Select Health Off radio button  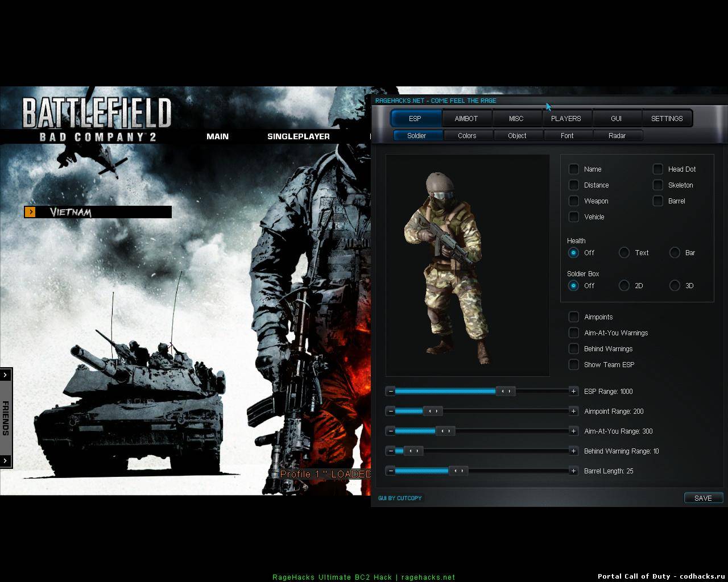(x=573, y=252)
